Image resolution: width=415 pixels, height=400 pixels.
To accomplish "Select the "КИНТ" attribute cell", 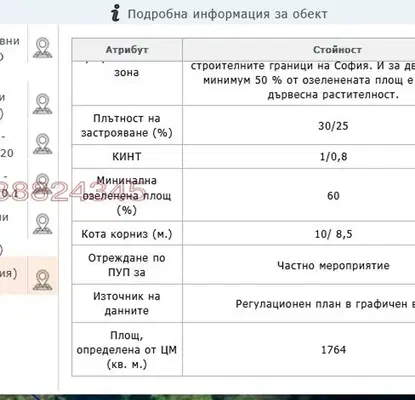I will tap(127, 156).
